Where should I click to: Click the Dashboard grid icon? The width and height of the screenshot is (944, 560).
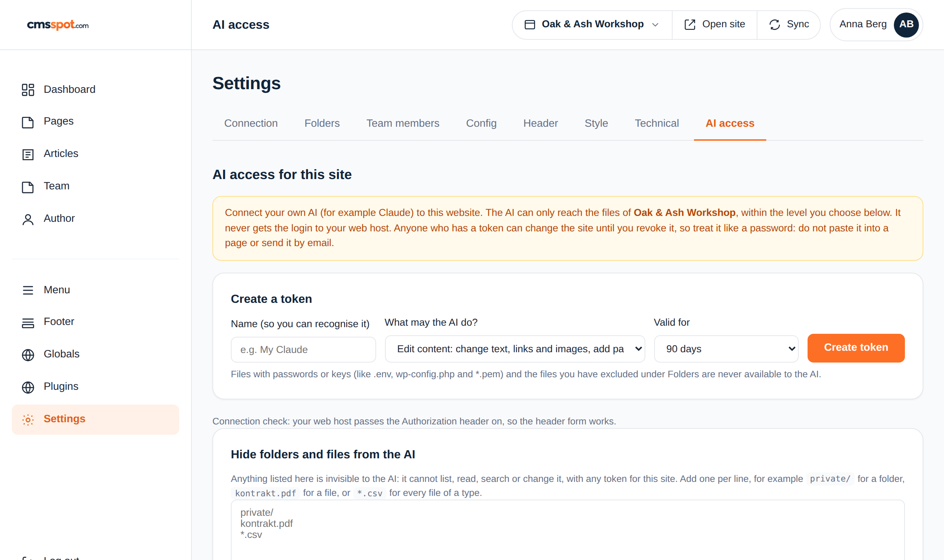coord(28,90)
